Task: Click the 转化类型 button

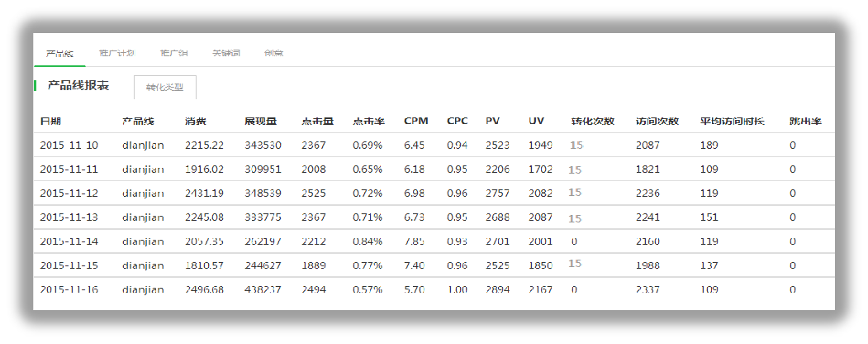Action: coord(165,87)
